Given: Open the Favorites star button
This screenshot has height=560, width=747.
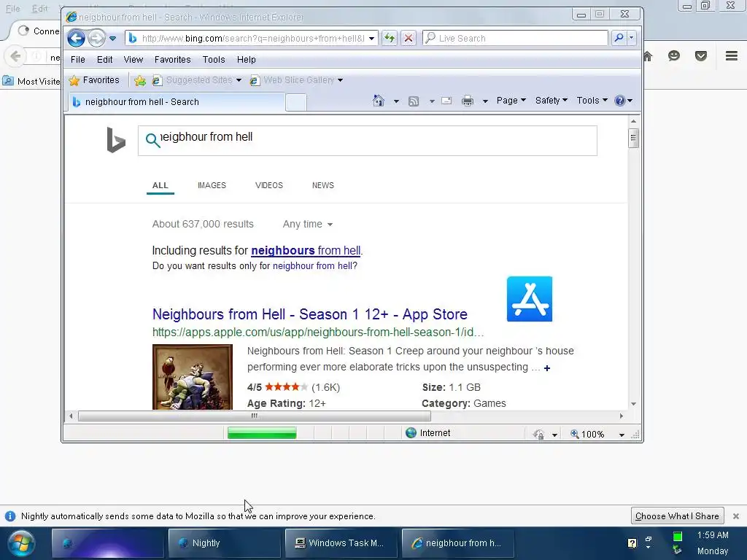Looking at the screenshot, I should pyautogui.click(x=94, y=80).
